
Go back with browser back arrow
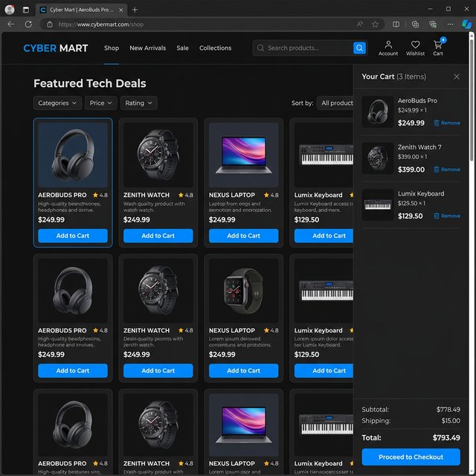click(x=11, y=25)
